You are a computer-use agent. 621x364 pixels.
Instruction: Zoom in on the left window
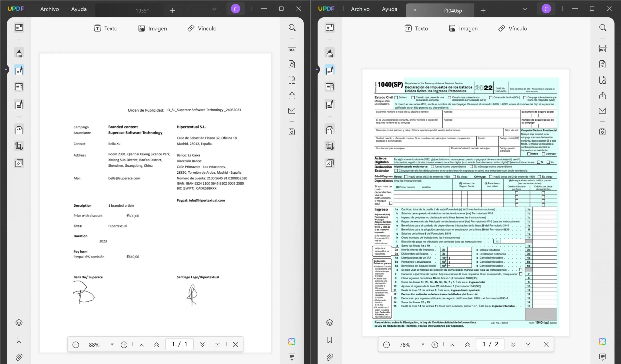[124, 345]
